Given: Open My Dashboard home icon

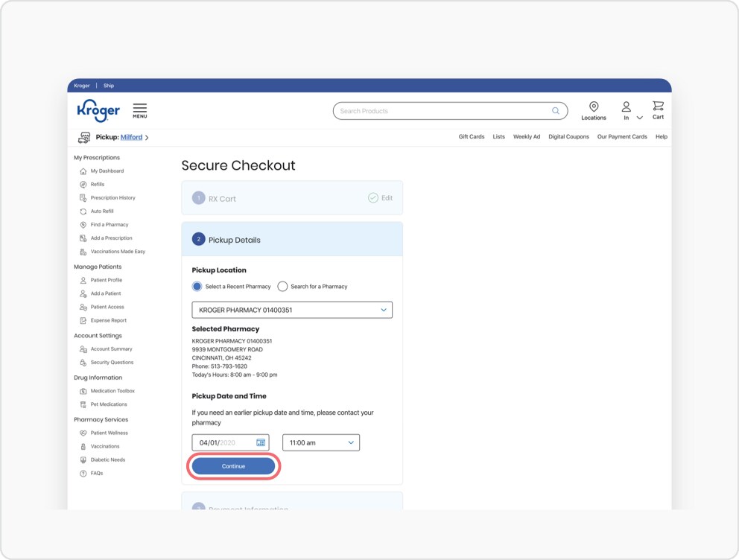Looking at the screenshot, I should 83,171.
